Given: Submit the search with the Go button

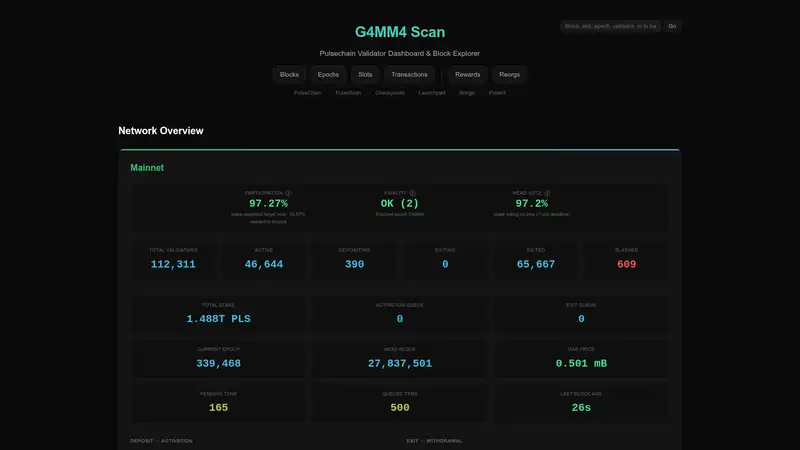Looking at the screenshot, I should click(x=672, y=26).
